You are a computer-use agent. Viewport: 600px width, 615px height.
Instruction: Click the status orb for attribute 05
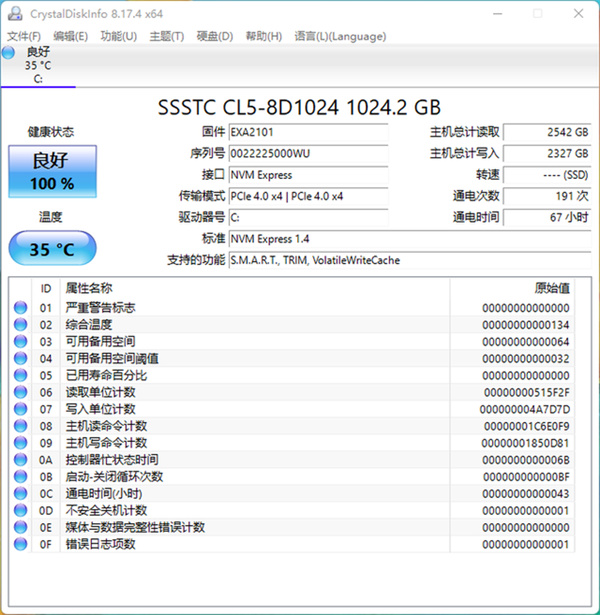pos(20,375)
